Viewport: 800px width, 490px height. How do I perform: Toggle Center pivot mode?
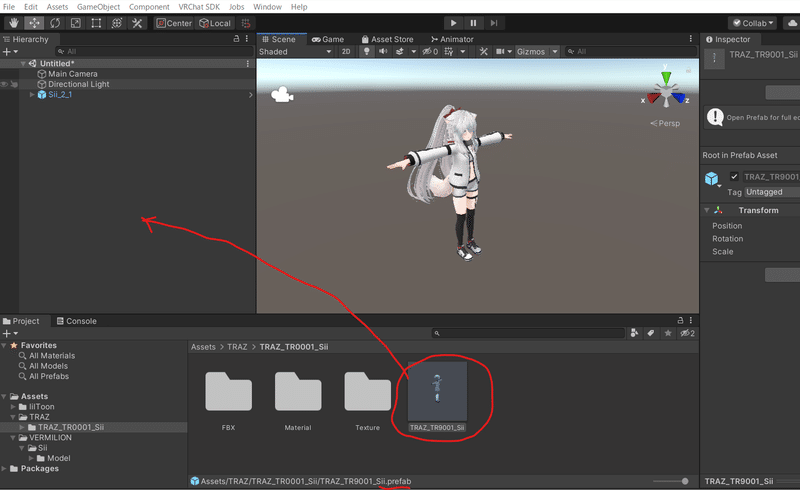pos(174,23)
